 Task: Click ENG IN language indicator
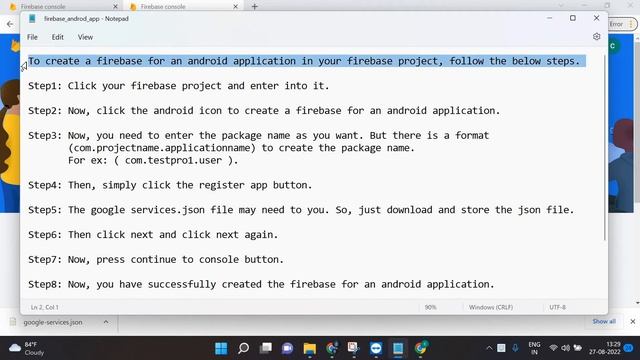(x=534, y=348)
